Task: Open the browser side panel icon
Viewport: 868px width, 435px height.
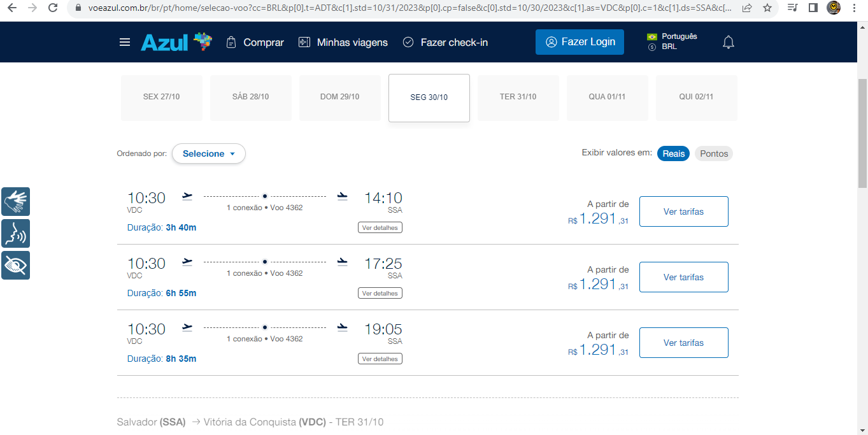Action: (813, 8)
